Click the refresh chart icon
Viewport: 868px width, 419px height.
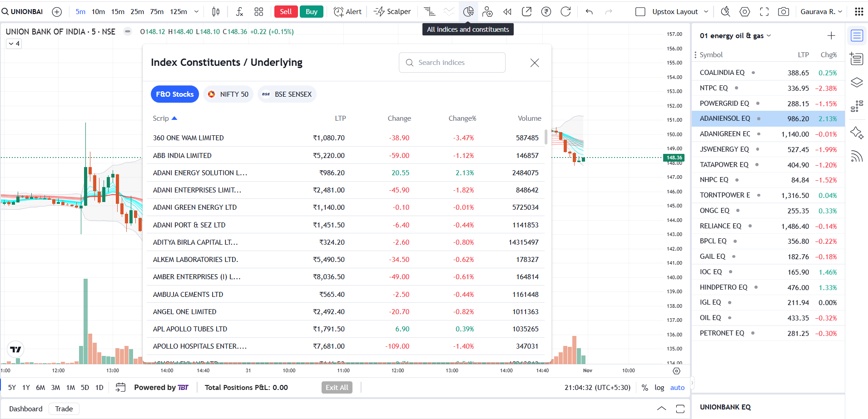[x=565, y=12]
